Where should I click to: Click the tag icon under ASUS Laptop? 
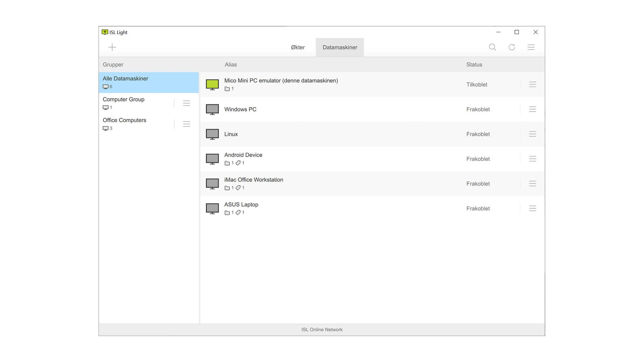pos(238,213)
